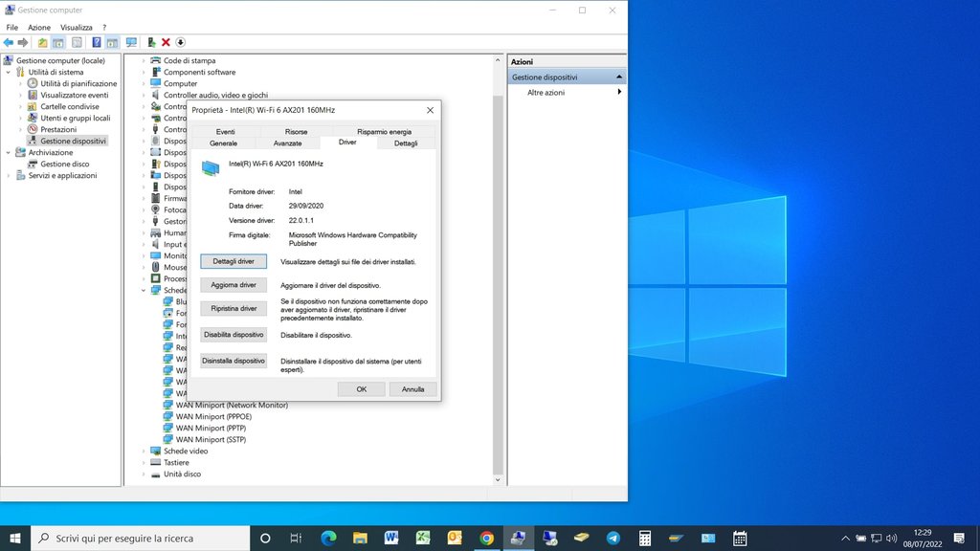Expand Controller audio, video e giochi
The width and height of the screenshot is (980, 551).
click(144, 95)
